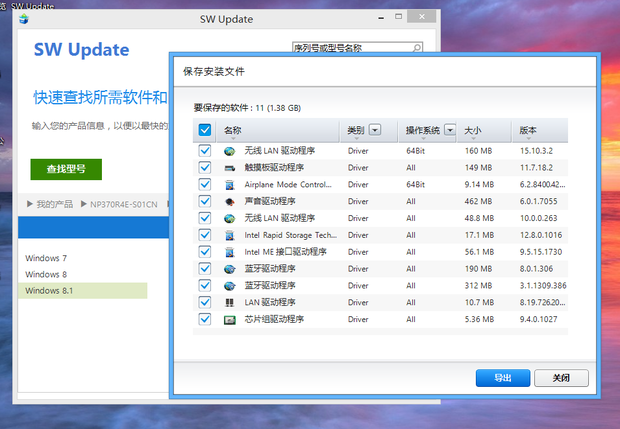Click the touchpad driver icon (触摸板驱动程序)

pyautogui.click(x=229, y=168)
